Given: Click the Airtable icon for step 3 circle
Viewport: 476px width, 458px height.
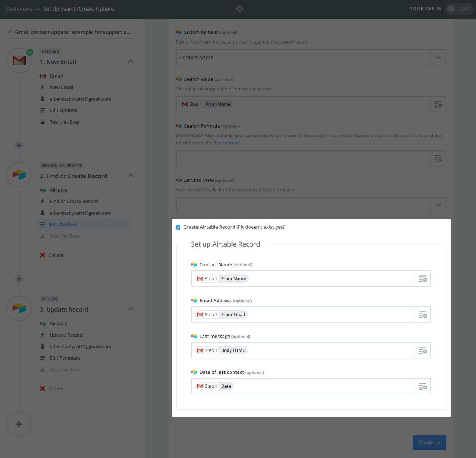Looking at the screenshot, I should point(19,308).
